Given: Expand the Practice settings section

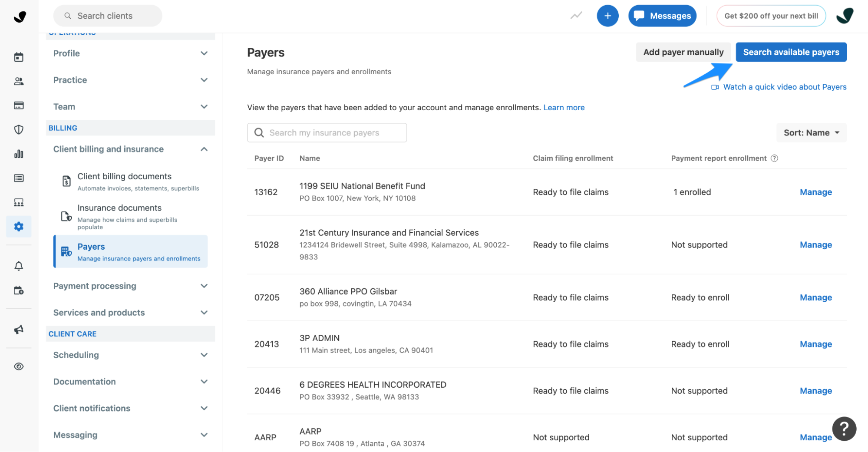Looking at the screenshot, I should [x=130, y=80].
